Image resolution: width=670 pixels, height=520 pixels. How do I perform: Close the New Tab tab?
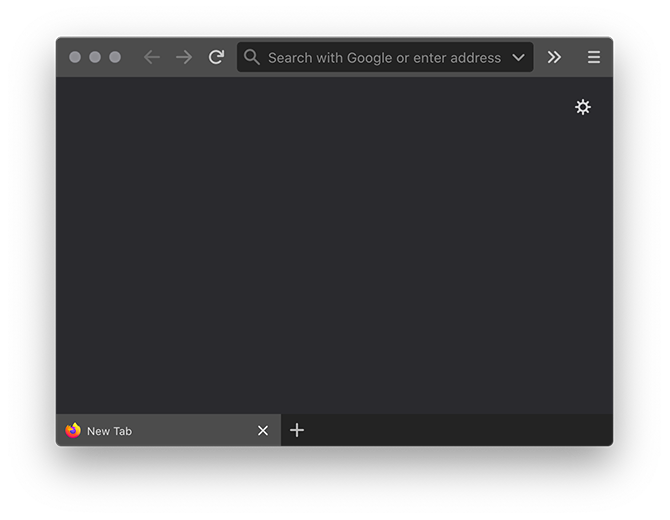click(x=263, y=430)
